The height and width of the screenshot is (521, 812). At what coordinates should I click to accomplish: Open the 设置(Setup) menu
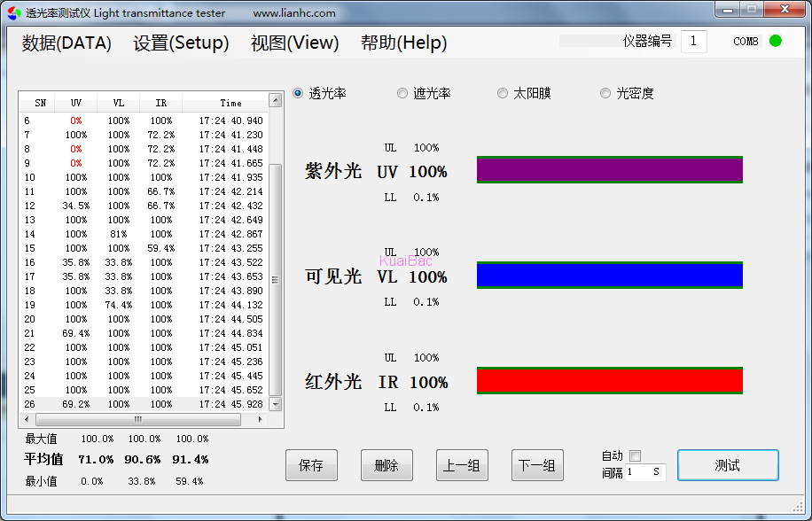click(x=181, y=43)
